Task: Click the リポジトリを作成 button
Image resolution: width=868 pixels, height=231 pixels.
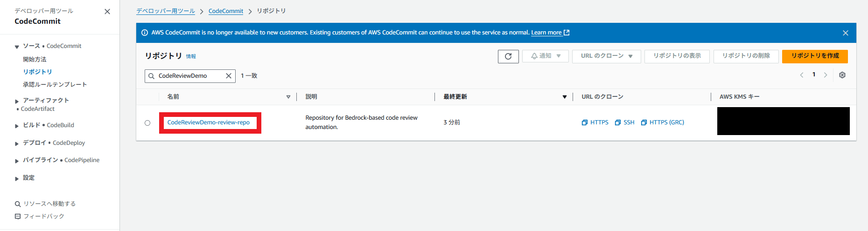Action: [x=815, y=56]
